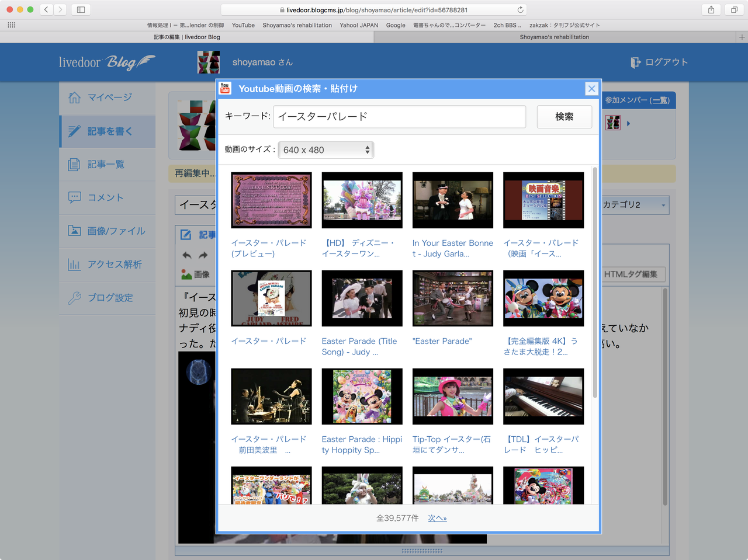Click the Safari forward navigation arrow

(x=60, y=10)
